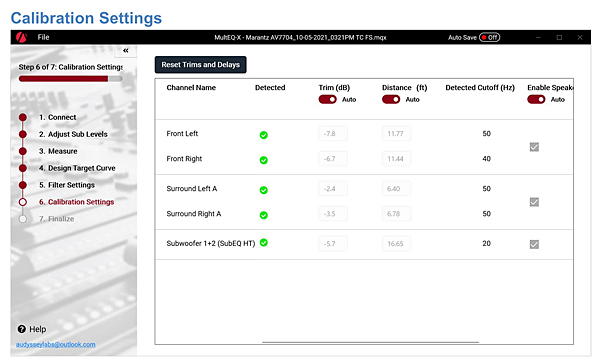This screenshot has width=600, height=363.
Task: Click the step 6 Calibration Settings circle marker
Action: (x=23, y=202)
